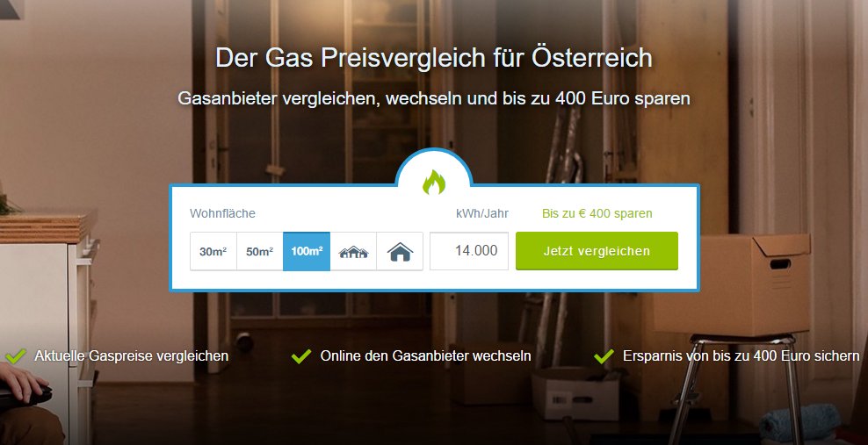Screen dimensions: 868x445
Task: Start comparison with Jetzt vergleichen button
Action: 597,251
